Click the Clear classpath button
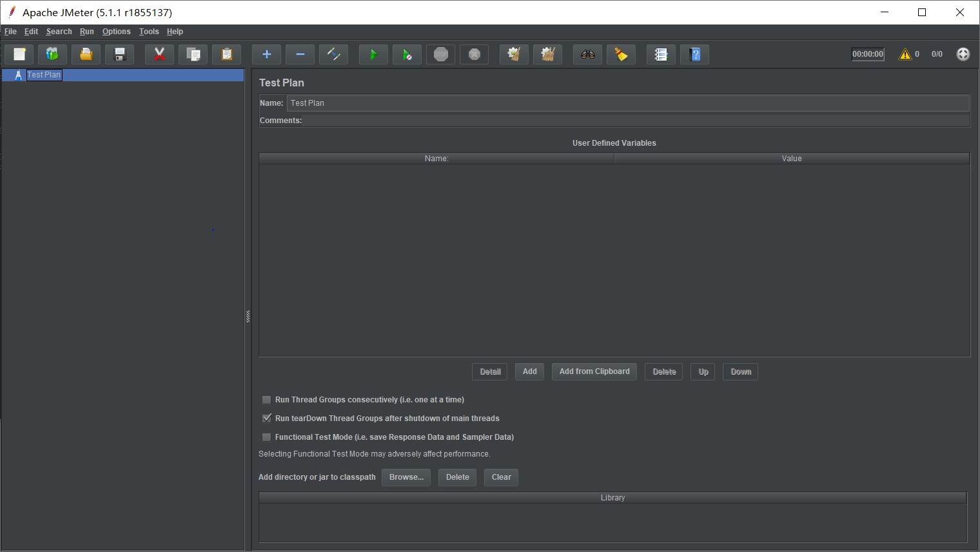The width and height of the screenshot is (980, 552). click(x=502, y=477)
